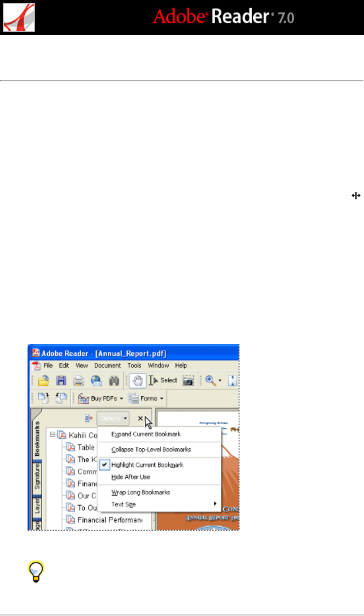The image size is (364, 616).
Task: Click the binoculars Search icon
Action: pyautogui.click(x=114, y=381)
